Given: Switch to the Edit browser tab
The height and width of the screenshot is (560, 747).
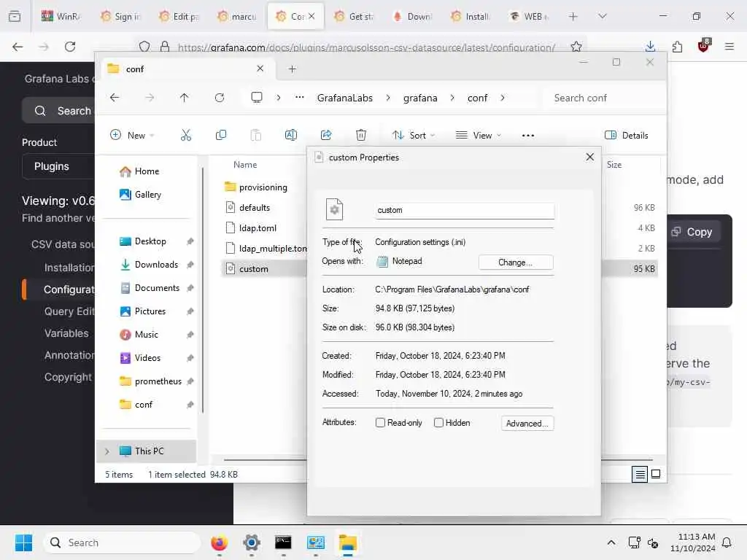Looking at the screenshot, I should (179, 17).
